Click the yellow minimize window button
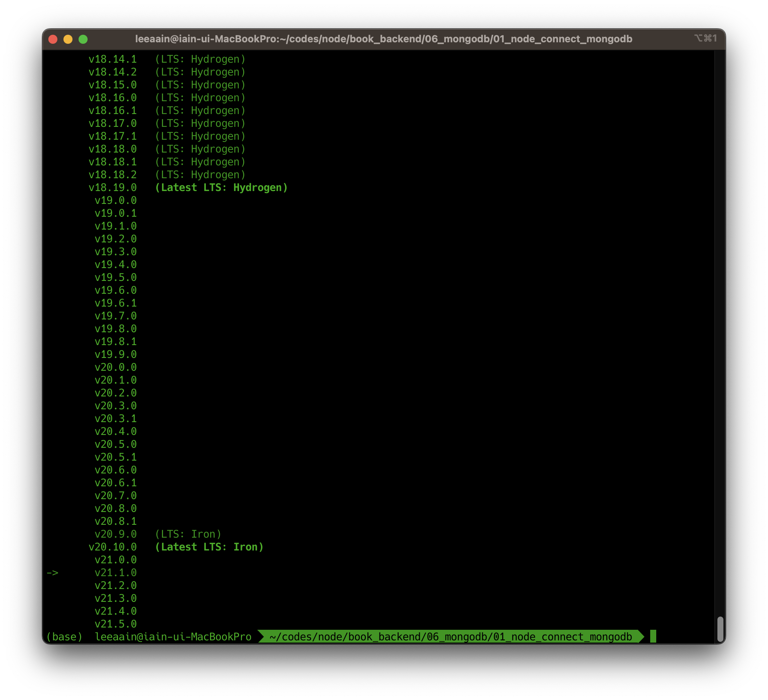Viewport: 768px width, 700px height. [x=68, y=39]
